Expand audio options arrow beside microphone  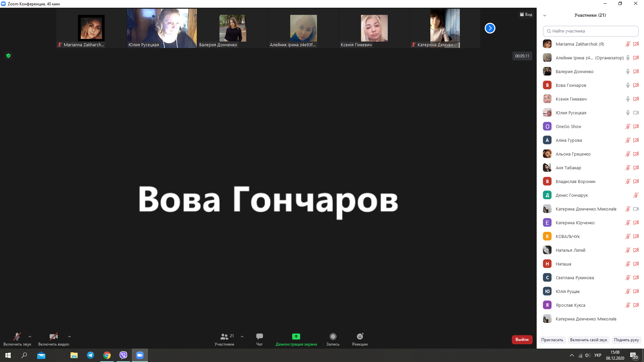tap(30, 337)
